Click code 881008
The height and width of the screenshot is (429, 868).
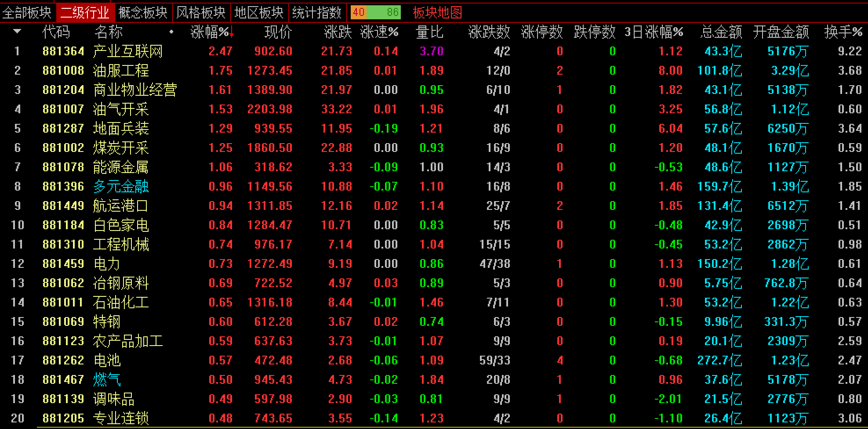pyautogui.click(x=63, y=71)
